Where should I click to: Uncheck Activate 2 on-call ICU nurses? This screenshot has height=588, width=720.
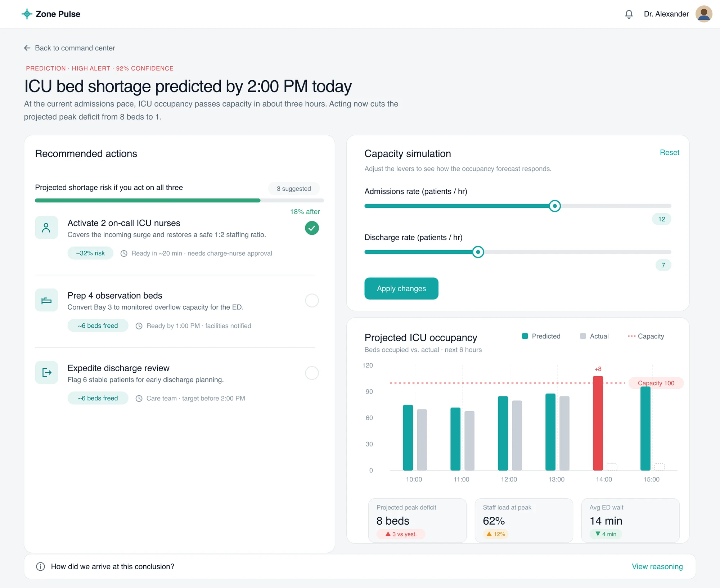pyautogui.click(x=312, y=228)
